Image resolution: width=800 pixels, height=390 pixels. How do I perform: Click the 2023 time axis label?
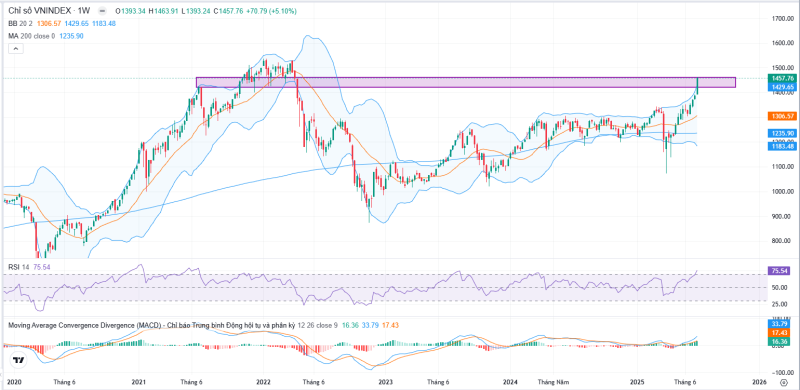pos(385,382)
